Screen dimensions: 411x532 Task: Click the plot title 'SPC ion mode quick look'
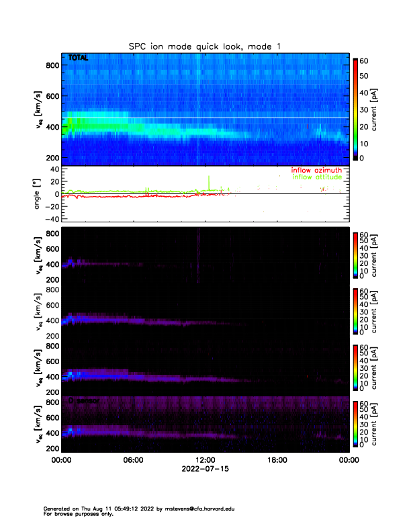coord(205,46)
